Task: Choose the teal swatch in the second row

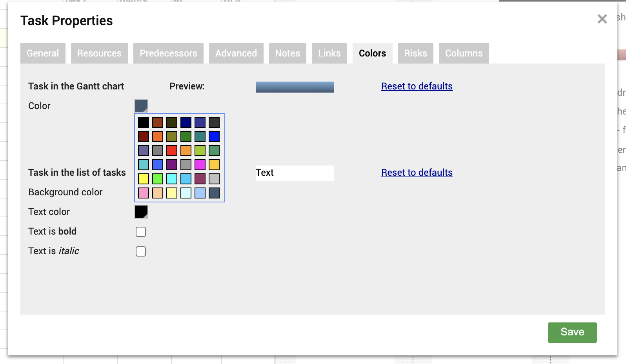Action: (200, 136)
